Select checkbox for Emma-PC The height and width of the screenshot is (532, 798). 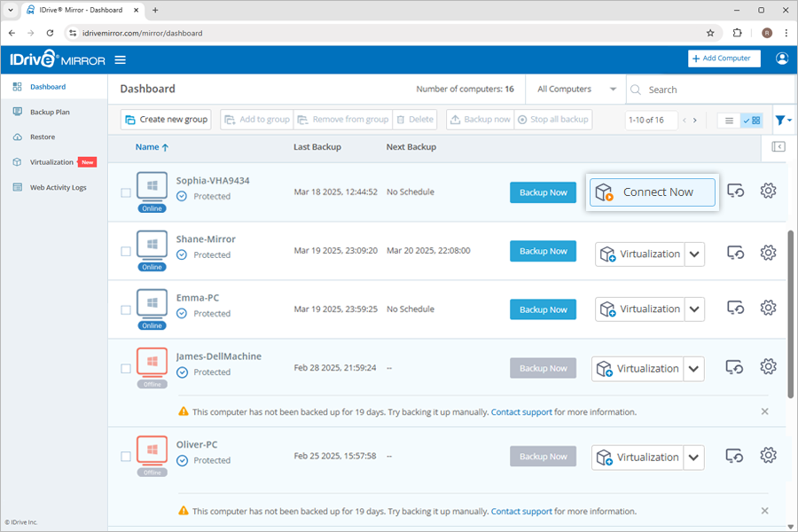(x=126, y=310)
